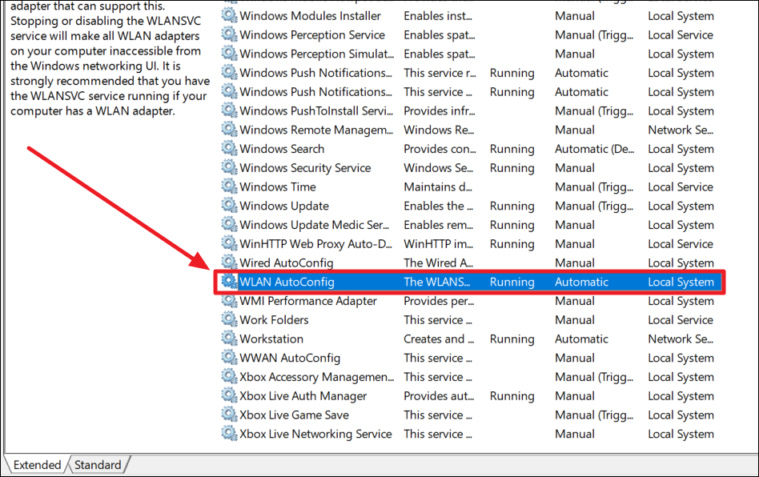The image size is (759, 477).
Task: Click the gear icon beside Windows Modules Installer
Action: click(x=229, y=15)
